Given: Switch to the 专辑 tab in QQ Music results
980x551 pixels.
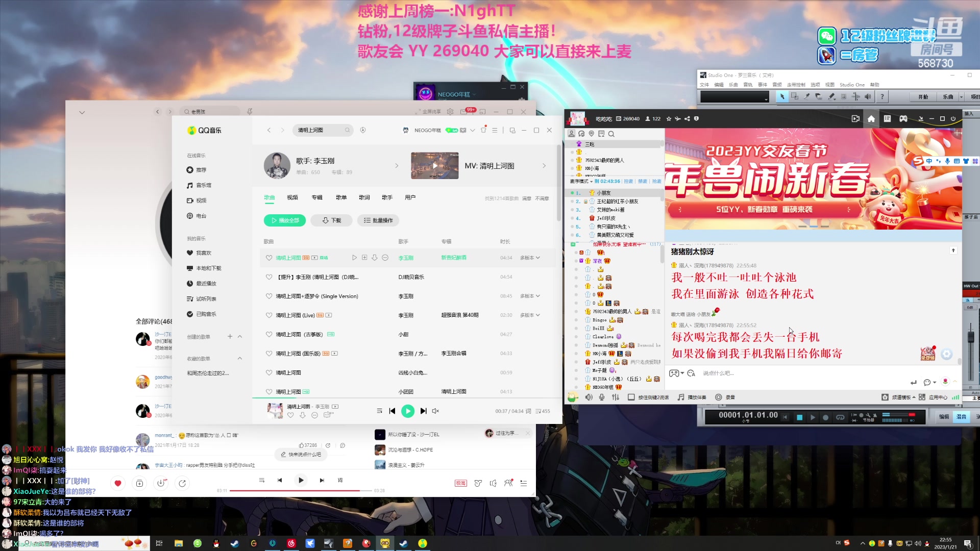Looking at the screenshot, I should pos(317,198).
